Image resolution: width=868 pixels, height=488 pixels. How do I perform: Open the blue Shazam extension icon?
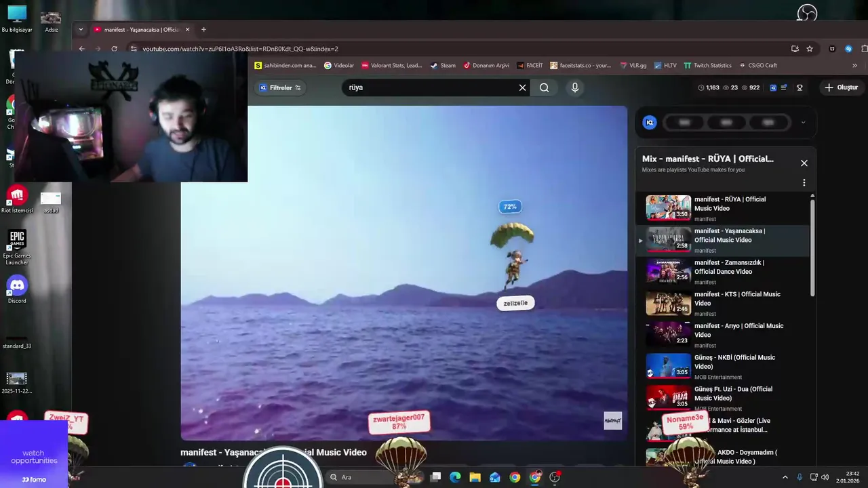[848, 49]
